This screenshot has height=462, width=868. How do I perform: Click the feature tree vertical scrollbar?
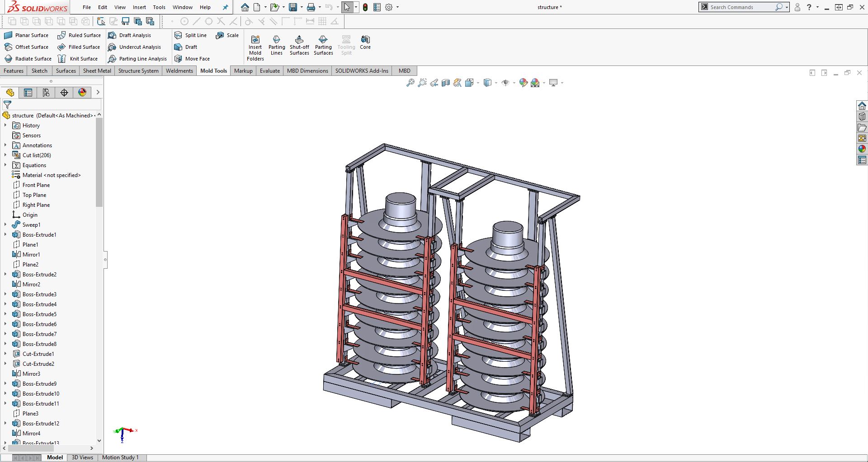click(x=99, y=163)
